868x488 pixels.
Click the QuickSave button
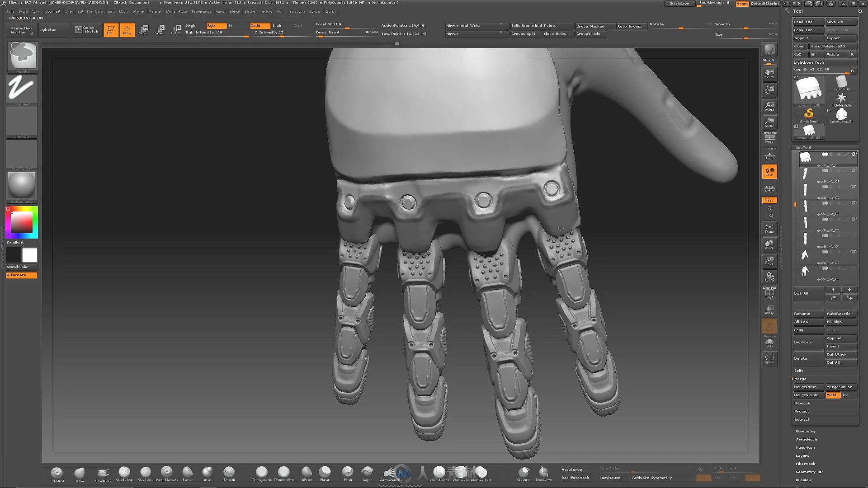(x=679, y=4)
